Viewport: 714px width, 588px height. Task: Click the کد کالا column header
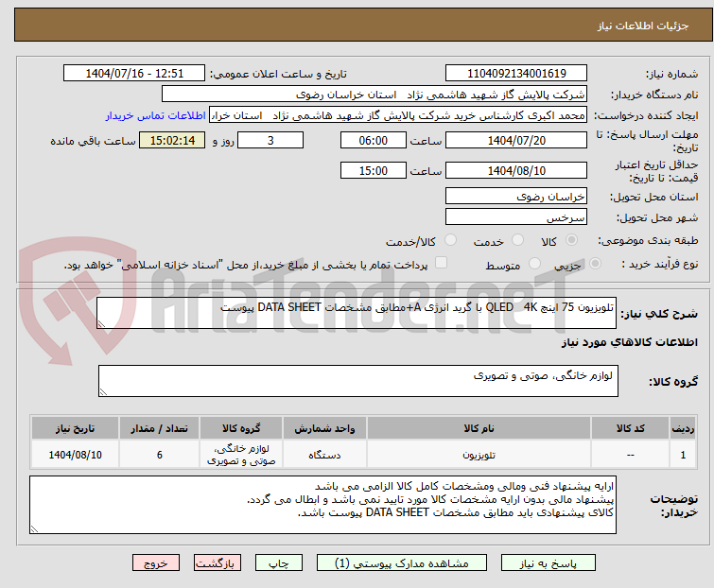(x=630, y=428)
